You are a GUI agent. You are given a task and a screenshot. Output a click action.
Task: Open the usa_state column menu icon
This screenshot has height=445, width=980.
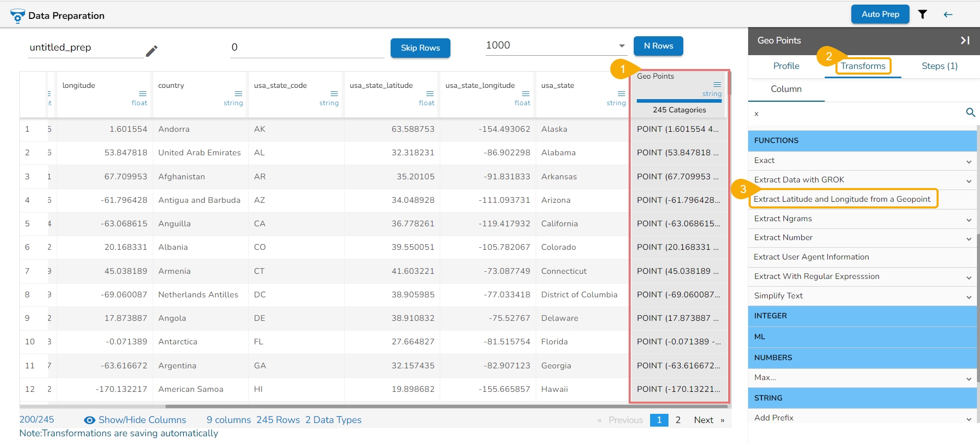pyautogui.click(x=621, y=93)
